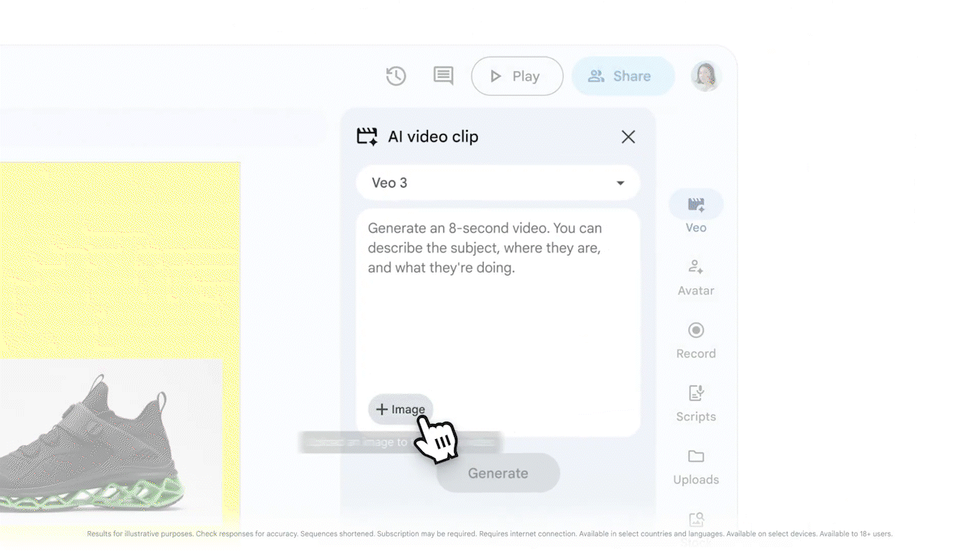This screenshot has height=551, width=980.
Task: Select the sneaker image on slide
Action: coord(92,442)
